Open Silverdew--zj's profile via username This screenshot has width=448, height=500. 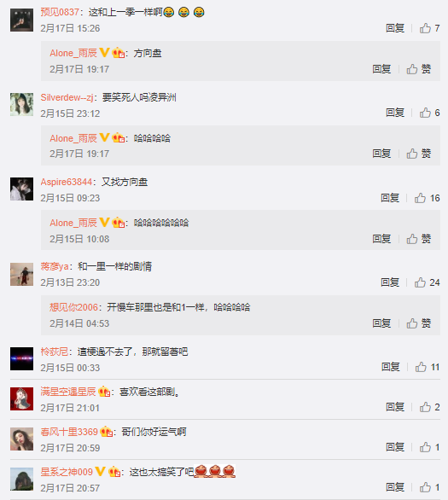tap(67, 97)
